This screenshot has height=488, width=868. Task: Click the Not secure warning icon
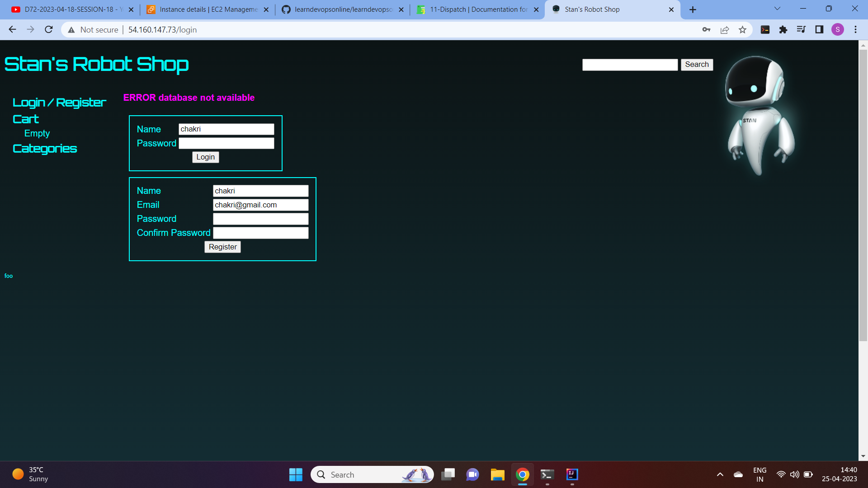point(71,29)
